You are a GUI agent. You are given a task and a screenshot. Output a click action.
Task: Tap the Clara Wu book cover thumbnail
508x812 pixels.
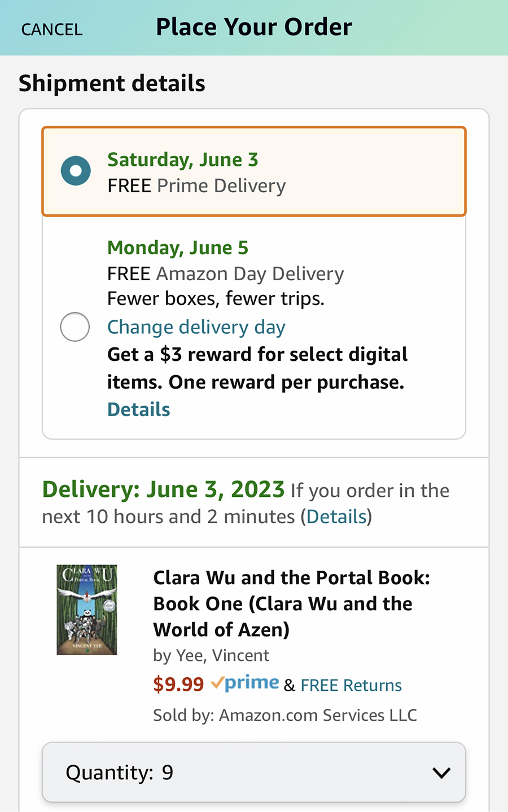tap(87, 610)
